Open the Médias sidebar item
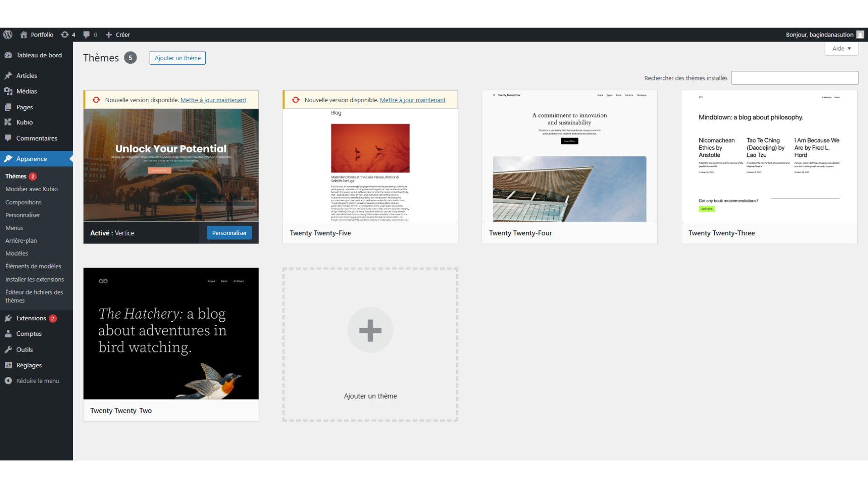The width and height of the screenshot is (868, 488). 26,91
